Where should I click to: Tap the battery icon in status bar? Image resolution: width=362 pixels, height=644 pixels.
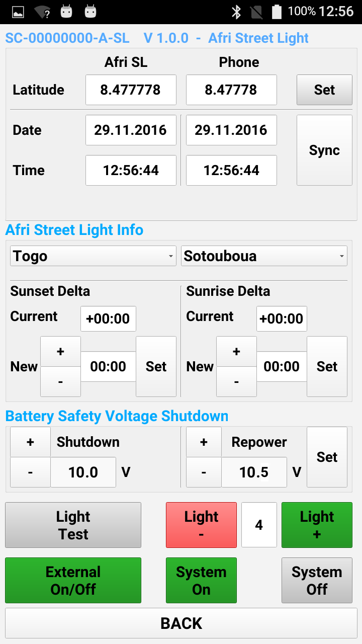[x=277, y=12]
